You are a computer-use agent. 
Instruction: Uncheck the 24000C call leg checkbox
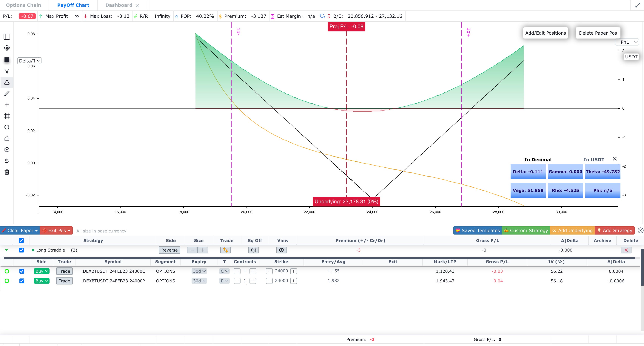(22, 271)
